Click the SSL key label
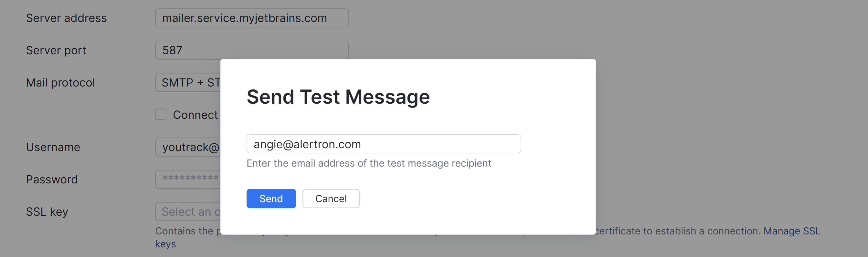This screenshot has height=257, width=868. 47,211
